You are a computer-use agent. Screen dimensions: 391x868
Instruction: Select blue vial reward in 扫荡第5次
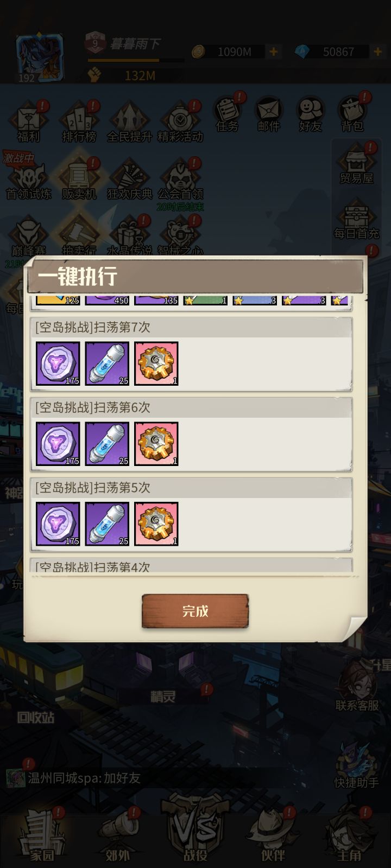click(x=107, y=524)
